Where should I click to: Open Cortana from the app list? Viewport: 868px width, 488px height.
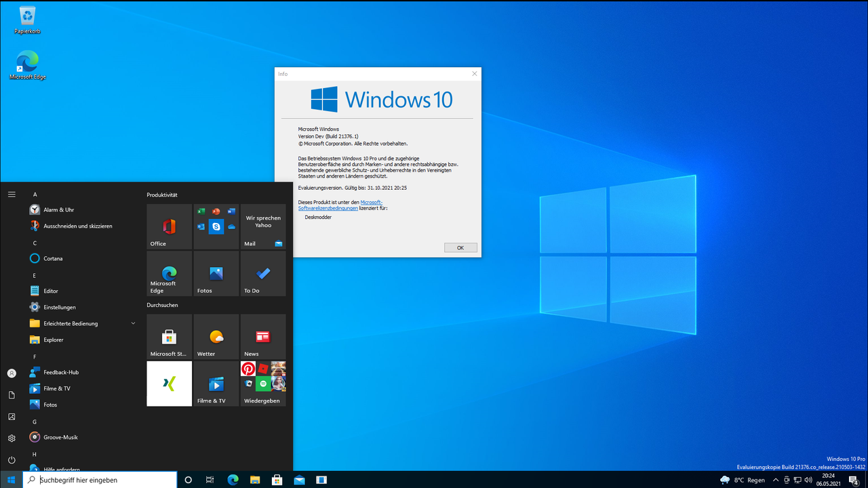click(81, 258)
